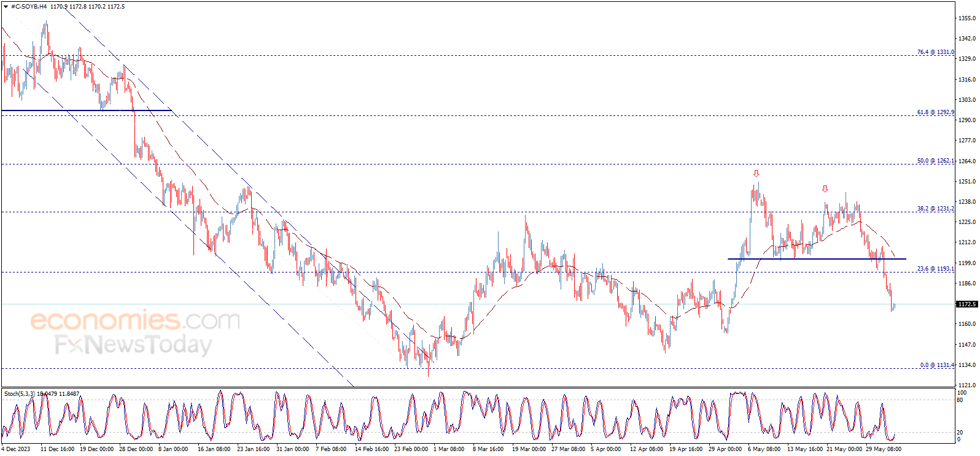This screenshot has height=456, width=980.
Task: Select the solid blue horizontal line near 1296
Action: point(87,110)
